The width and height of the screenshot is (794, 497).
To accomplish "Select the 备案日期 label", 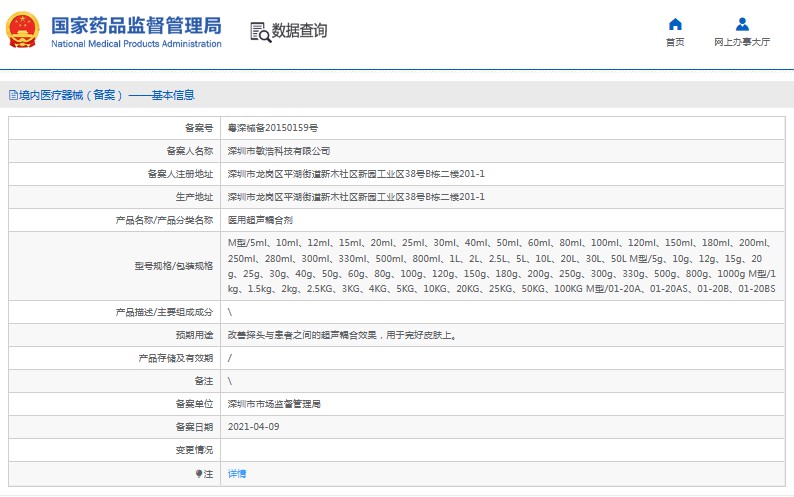I will (x=194, y=427).
